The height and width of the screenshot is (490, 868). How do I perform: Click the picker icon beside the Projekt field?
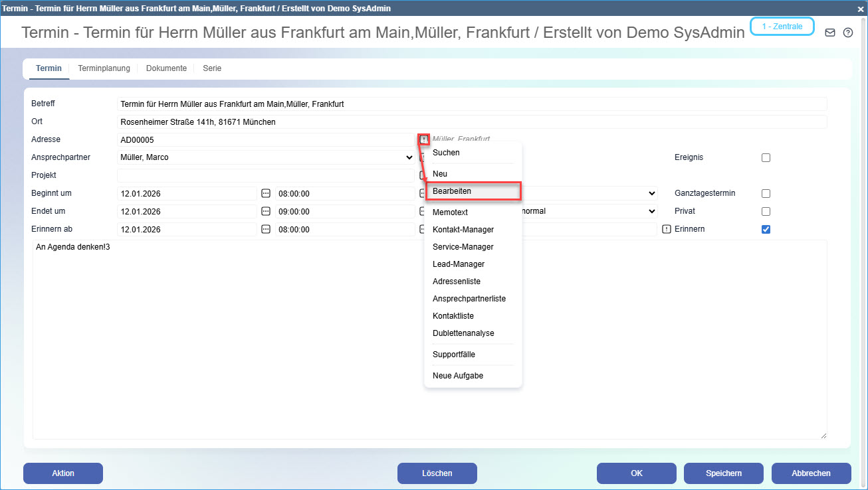coord(423,175)
